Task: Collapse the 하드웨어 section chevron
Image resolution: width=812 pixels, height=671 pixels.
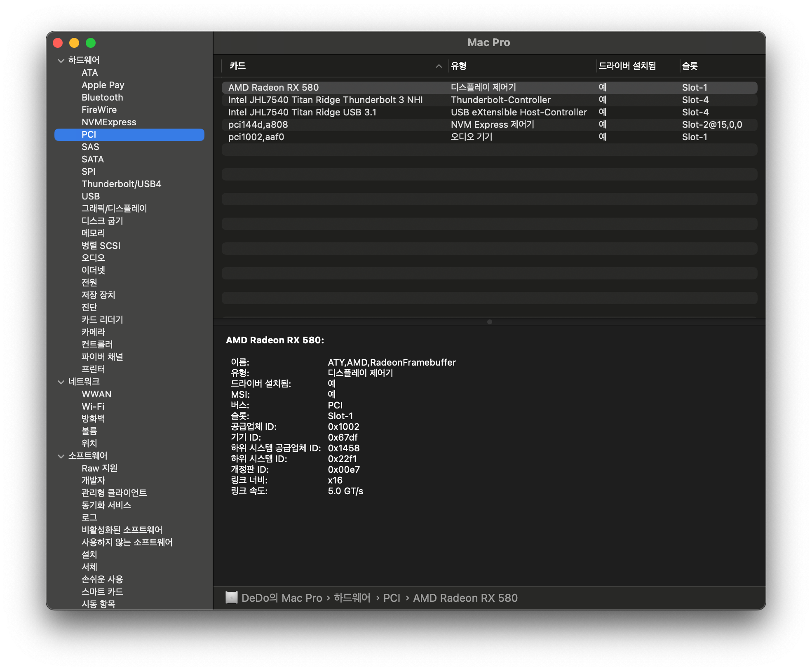Action: click(x=61, y=61)
